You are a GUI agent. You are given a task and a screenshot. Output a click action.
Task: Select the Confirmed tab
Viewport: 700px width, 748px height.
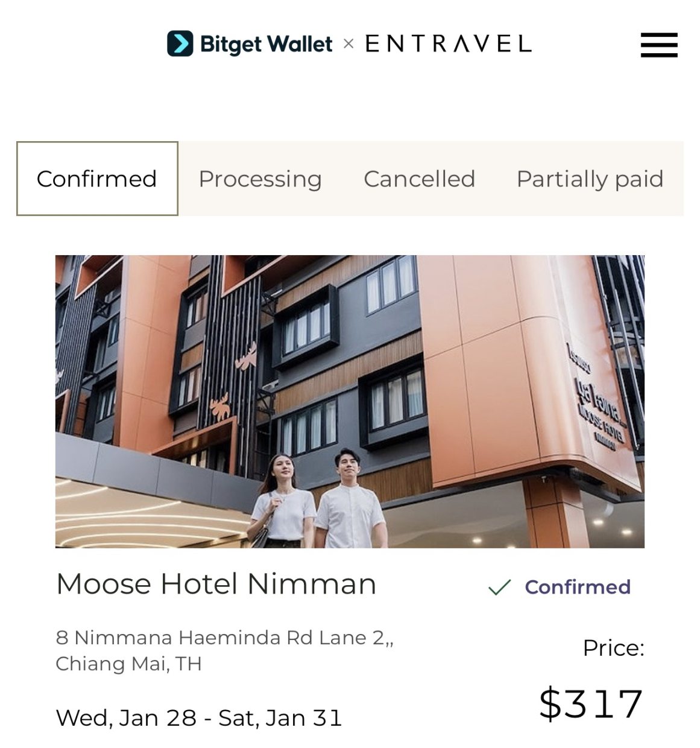pos(97,179)
